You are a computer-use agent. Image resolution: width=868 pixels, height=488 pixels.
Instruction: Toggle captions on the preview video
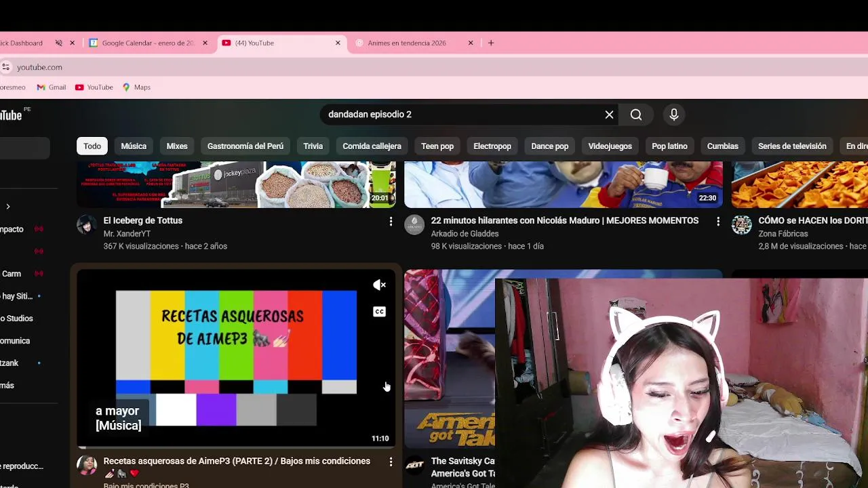(379, 312)
